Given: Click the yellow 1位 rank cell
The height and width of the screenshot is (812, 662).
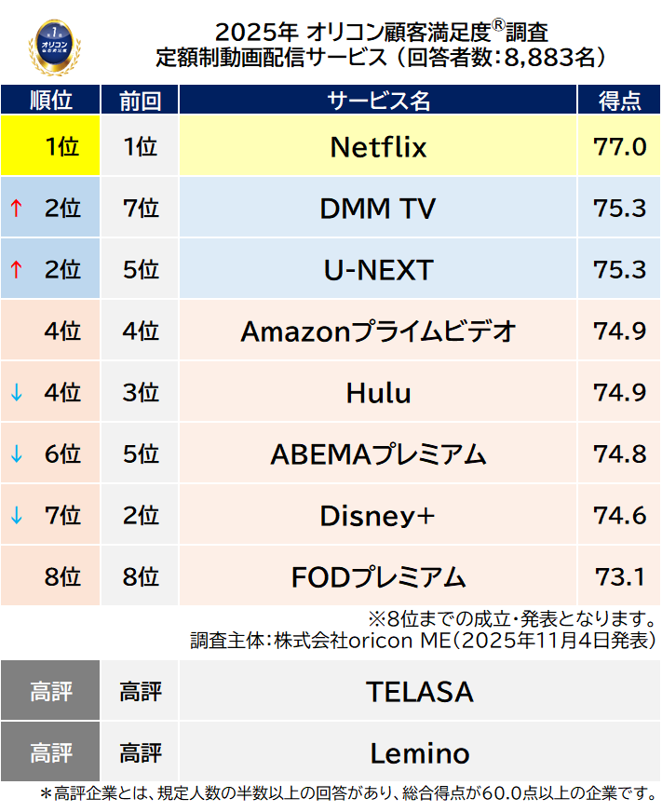Looking at the screenshot, I should 50,147.
